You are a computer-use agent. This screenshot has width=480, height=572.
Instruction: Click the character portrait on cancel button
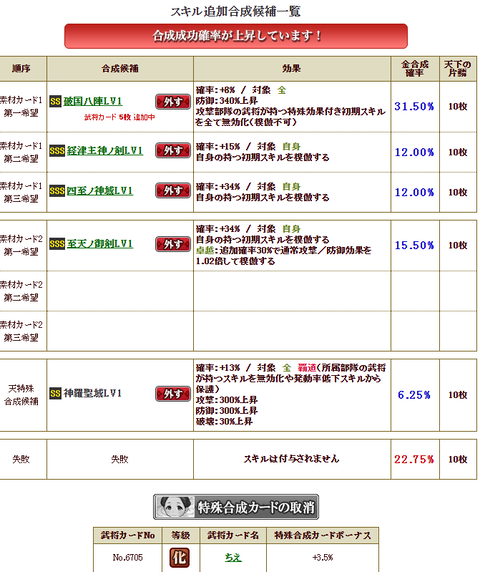click(175, 507)
